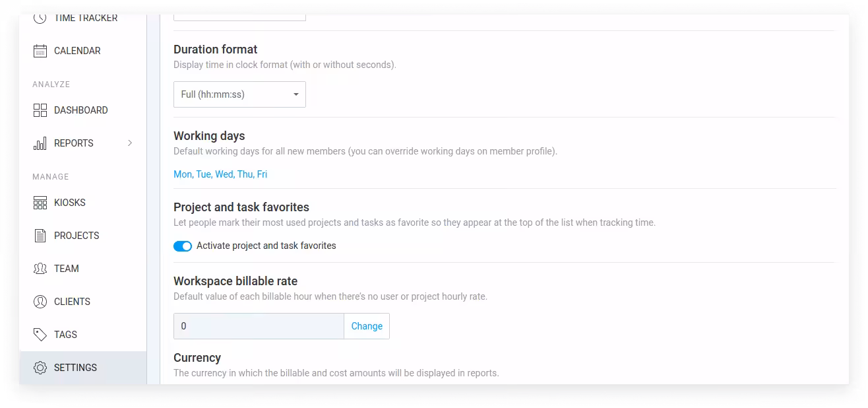Open the Dashboard grid icon

click(x=40, y=110)
